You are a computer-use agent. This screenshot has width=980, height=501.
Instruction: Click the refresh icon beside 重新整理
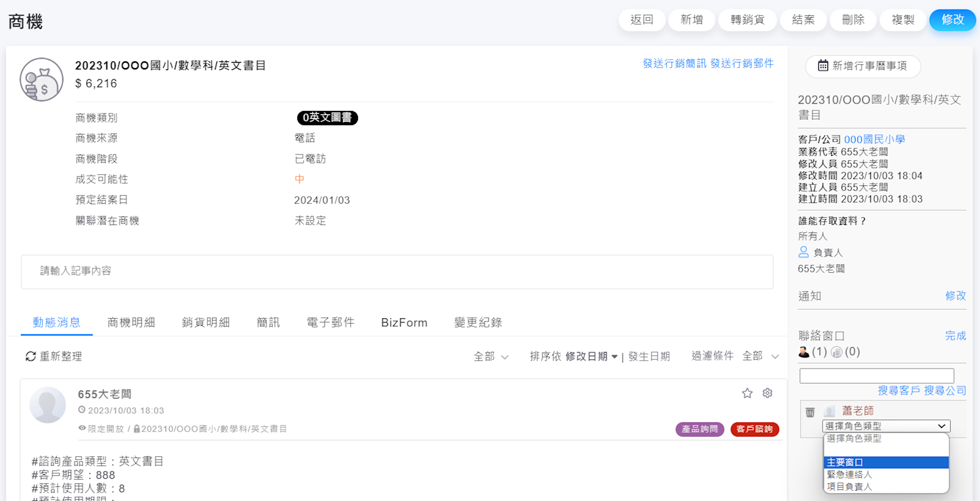pos(30,356)
